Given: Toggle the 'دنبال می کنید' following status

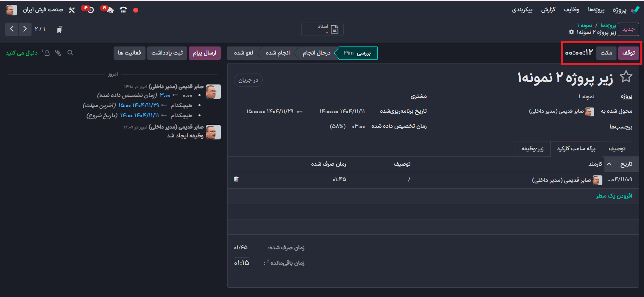Looking at the screenshot, I should [21, 53].
